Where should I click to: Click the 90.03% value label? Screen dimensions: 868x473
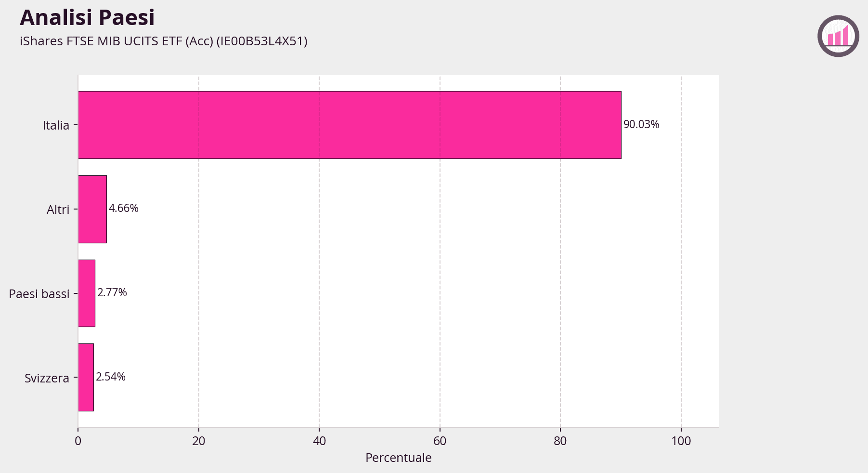641,124
